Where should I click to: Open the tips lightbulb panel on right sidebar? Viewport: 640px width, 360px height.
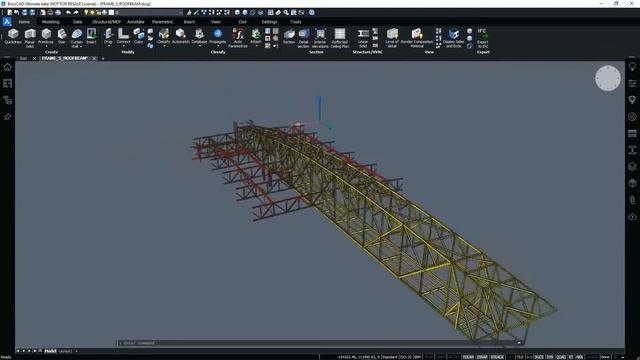pos(632,67)
